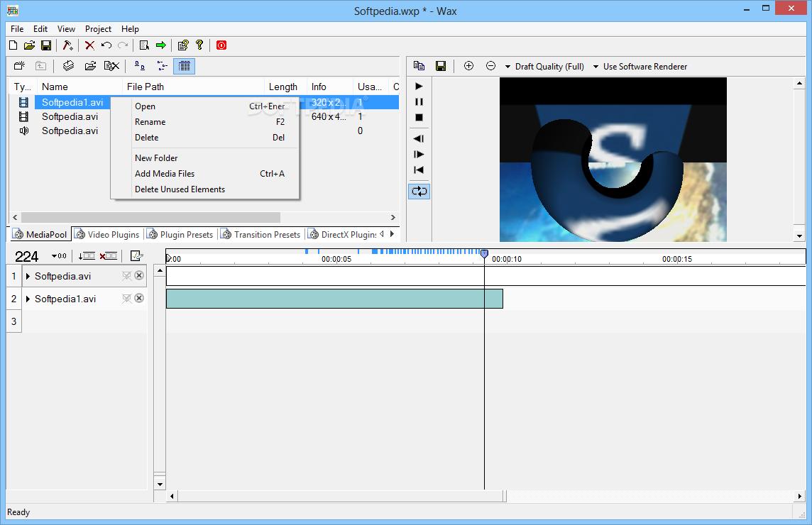Click the grayed redo arrow
Image resolution: width=812 pixels, height=525 pixels.
click(x=123, y=45)
